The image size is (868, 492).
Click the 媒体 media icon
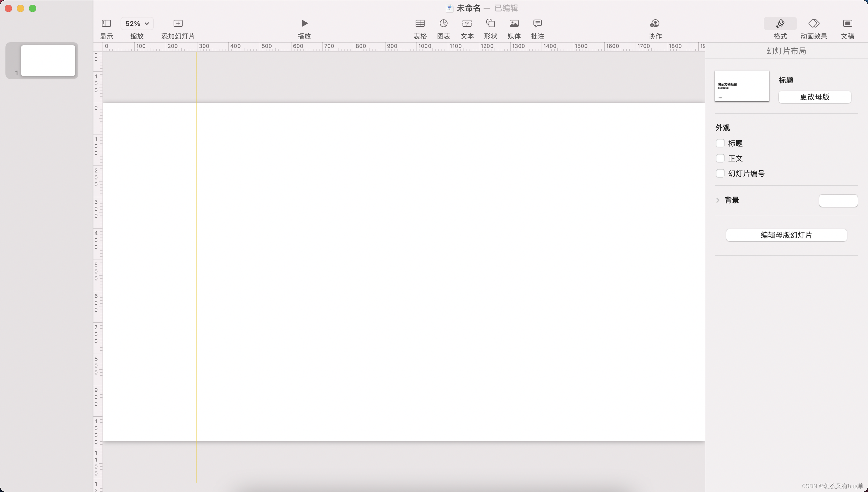pos(514,23)
